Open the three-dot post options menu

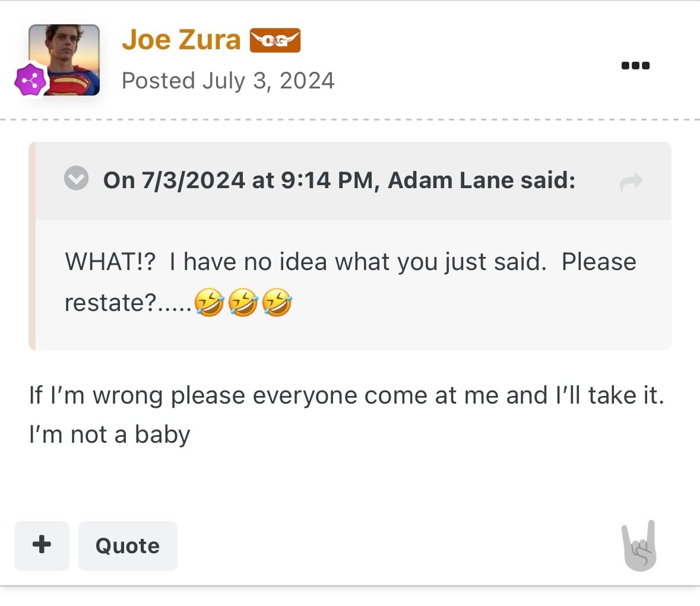(635, 66)
